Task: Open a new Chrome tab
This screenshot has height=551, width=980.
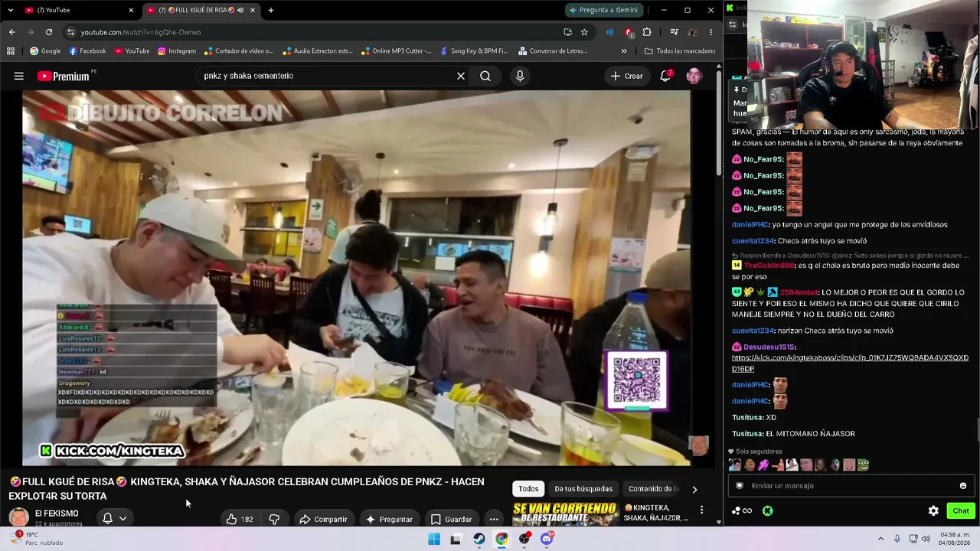Action: (271, 10)
